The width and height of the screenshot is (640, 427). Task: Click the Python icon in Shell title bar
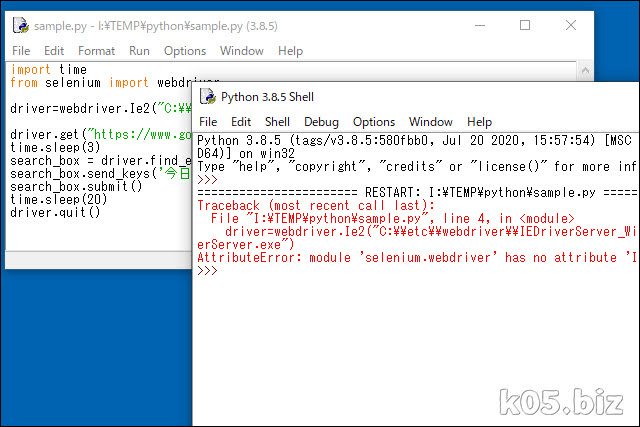tap(208, 97)
